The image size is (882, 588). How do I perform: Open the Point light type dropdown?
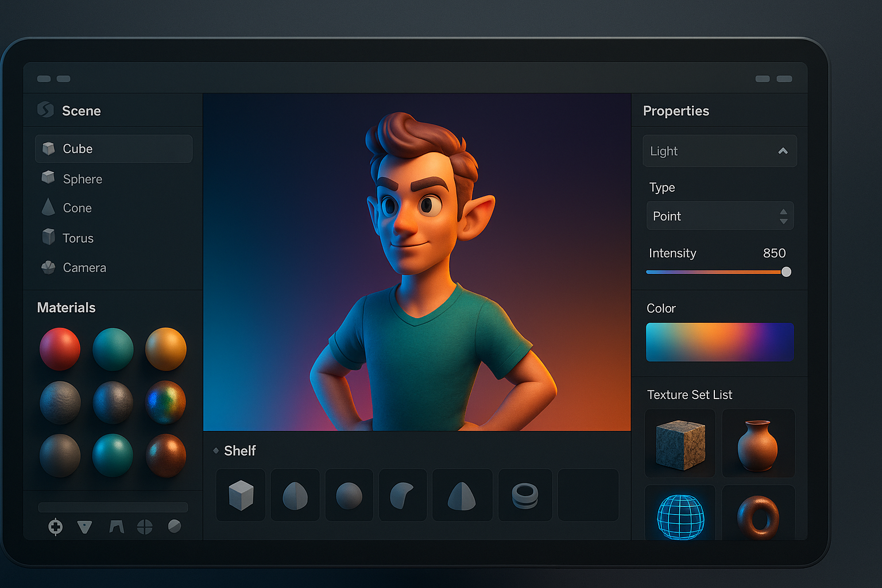coord(720,216)
